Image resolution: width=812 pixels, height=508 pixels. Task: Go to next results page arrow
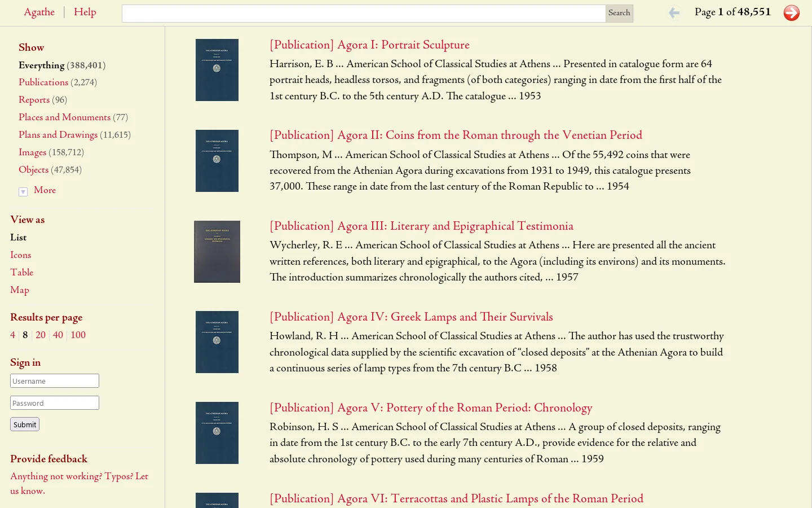[791, 12]
